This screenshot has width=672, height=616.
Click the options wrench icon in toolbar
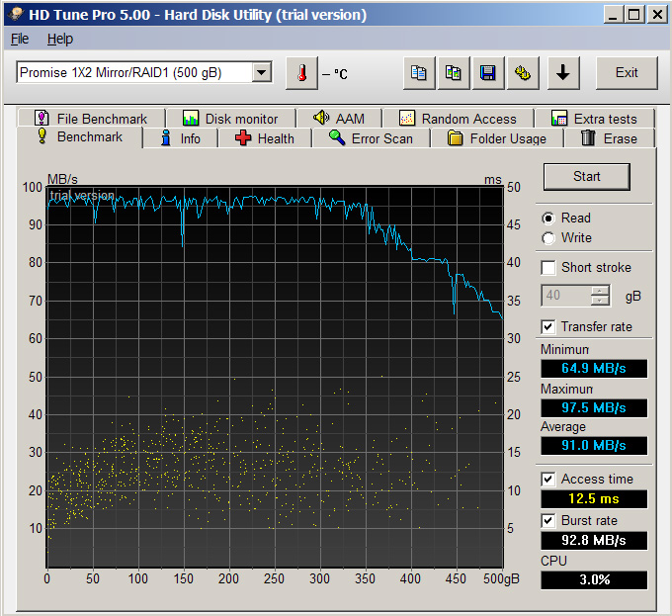tap(521, 73)
